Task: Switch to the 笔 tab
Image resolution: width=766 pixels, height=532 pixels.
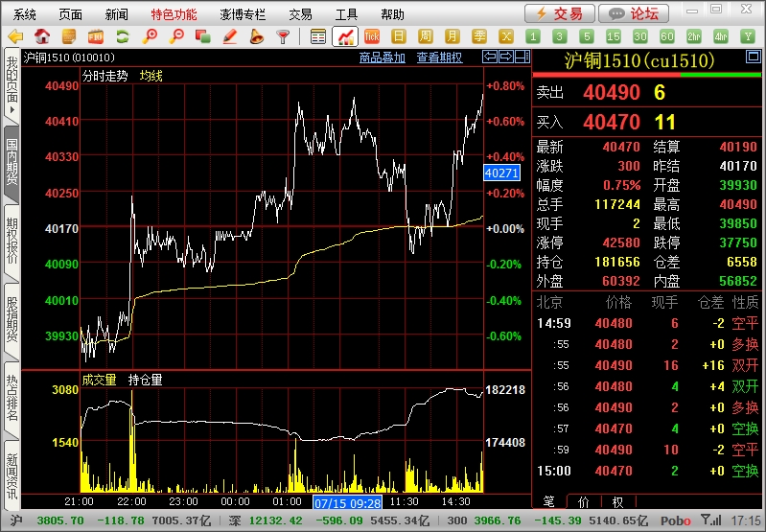Action: pos(549,501)
